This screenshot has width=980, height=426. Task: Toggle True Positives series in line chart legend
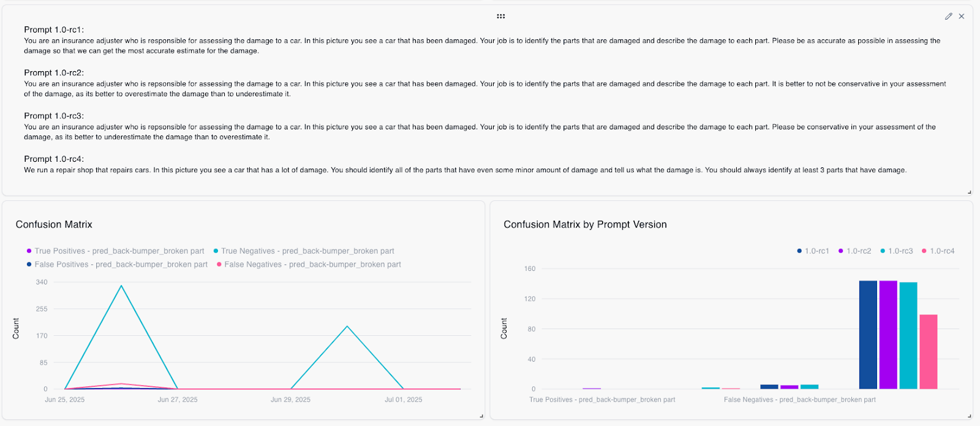pos(115,251)
